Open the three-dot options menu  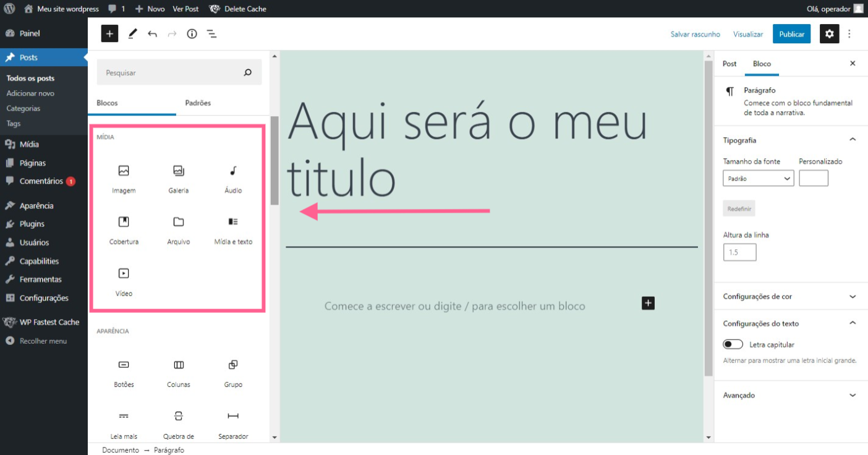849,34
